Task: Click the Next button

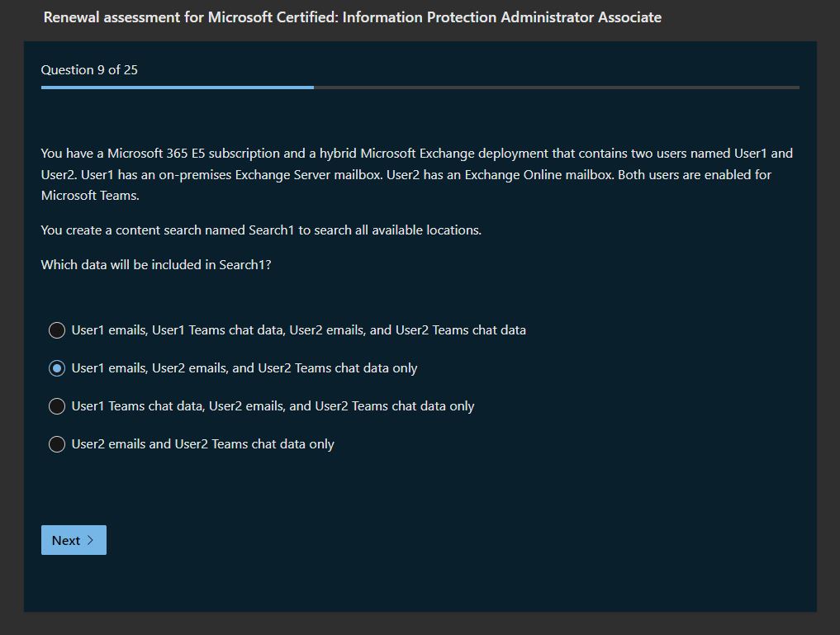Action: [74, 540]
